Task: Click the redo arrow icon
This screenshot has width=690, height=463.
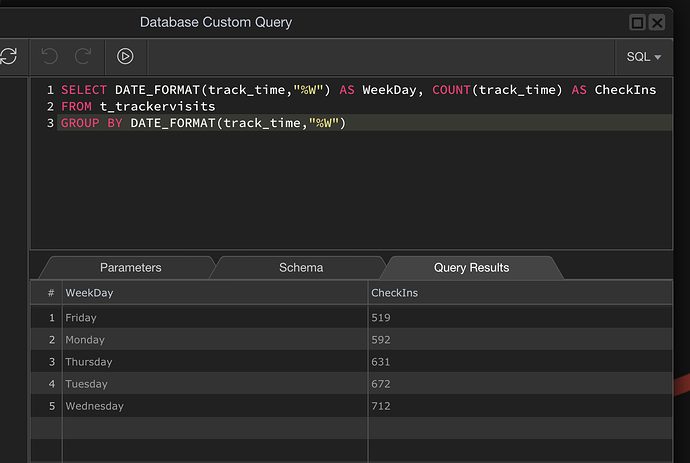Action: tap(83, 56)
